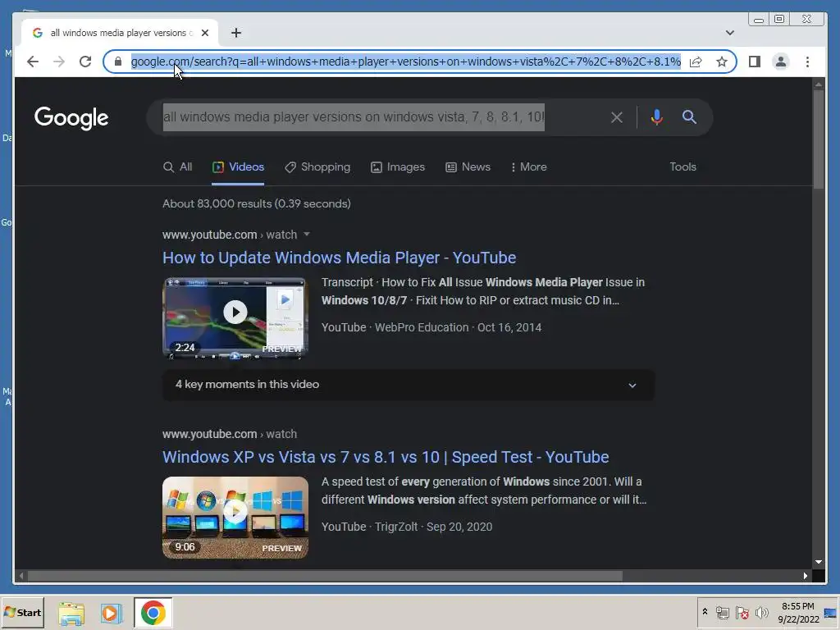Open the volume speaker tray icon

pos(761,613)
